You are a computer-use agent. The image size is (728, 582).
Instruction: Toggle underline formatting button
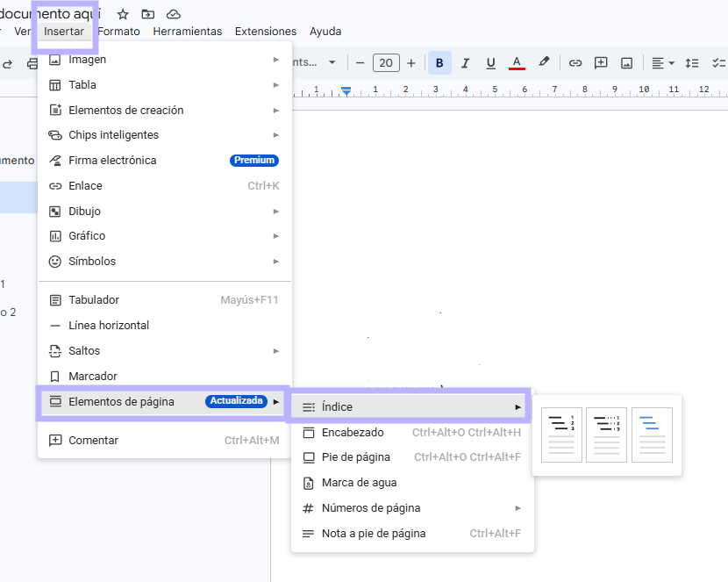491,62
